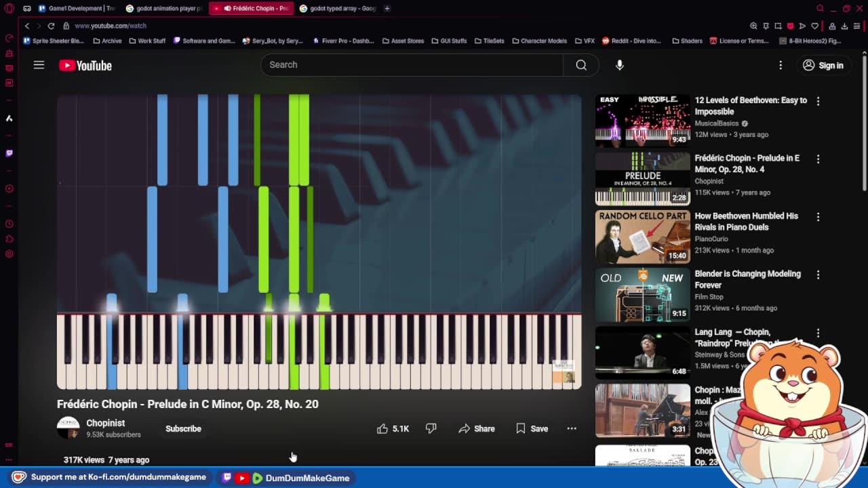
Task: Open Sprite Sheeter Blender bookmark
Action: click(x=54, y=41)
